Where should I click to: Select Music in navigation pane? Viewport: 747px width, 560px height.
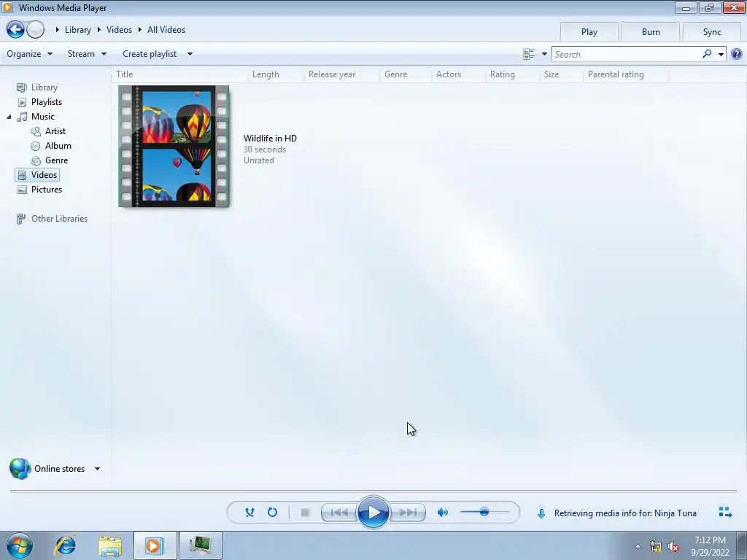43,117
